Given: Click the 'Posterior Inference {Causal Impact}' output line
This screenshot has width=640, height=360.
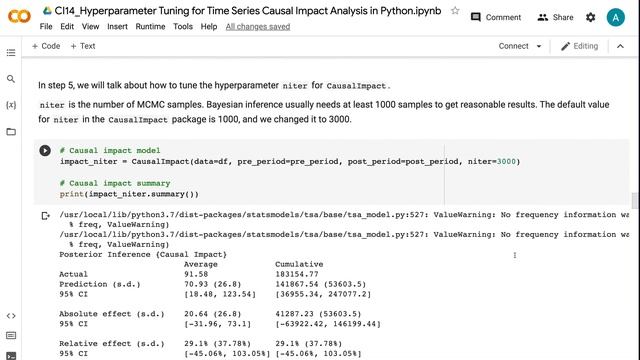Looking at the screenshot, I should 143,254.
